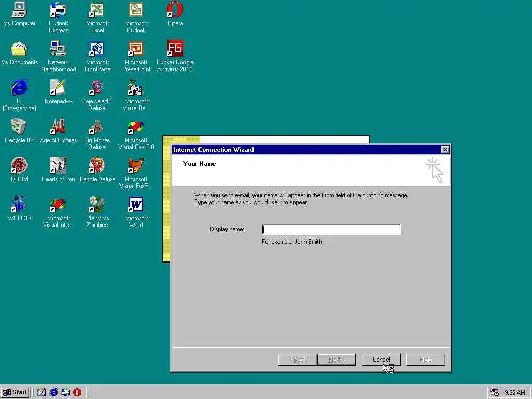Screen dimensions: 532x399
Task: Launch Internet Explorer from quick launch
Action: tap(54, 392)
